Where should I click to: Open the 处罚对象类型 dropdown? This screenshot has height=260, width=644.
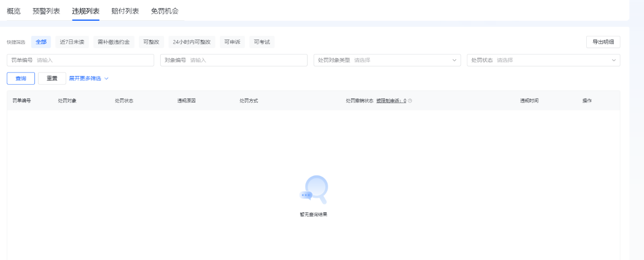pyautogui.click(x=387, y=60)
